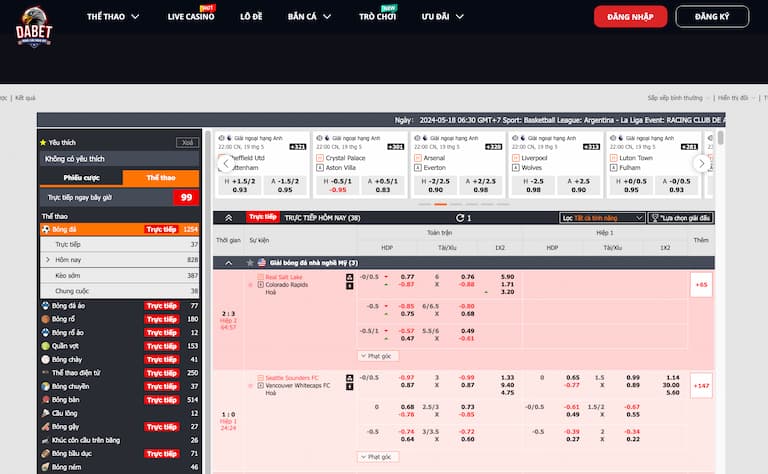This screenshot has height=474, width=768.
Task: Click the tennis ball icon beside Quần vợt
Action: tap(45, 346)
